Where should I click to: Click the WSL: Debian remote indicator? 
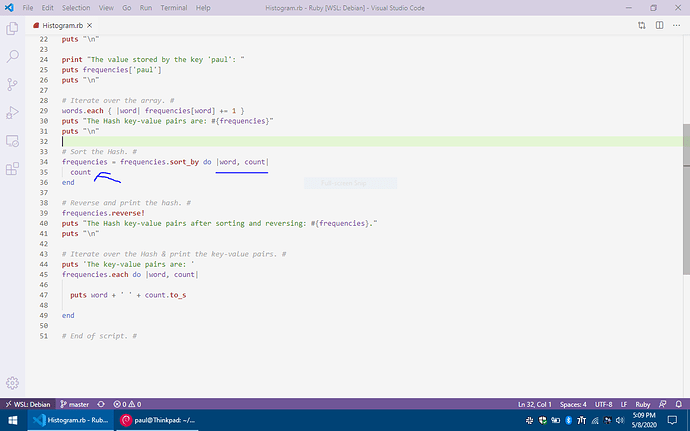[x=27, y=404]
